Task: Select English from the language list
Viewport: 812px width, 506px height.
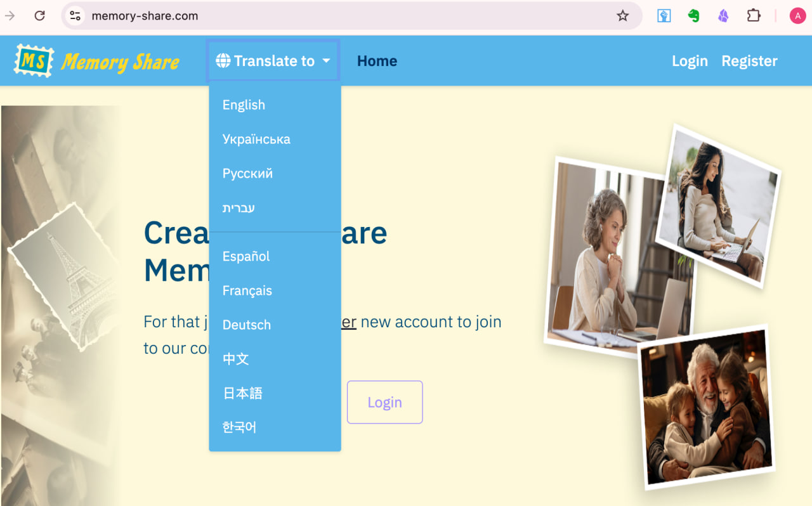Action: (x=244, y=105)
